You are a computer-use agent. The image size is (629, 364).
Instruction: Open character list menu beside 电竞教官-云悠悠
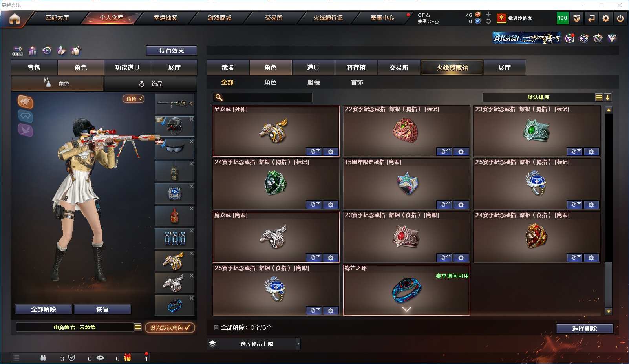(x=137, y=327)
